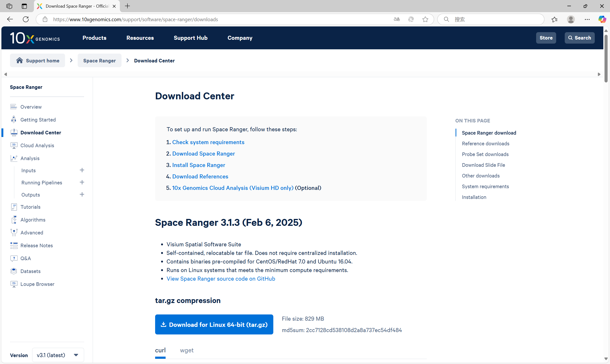Click the horizontal scroll left arrow
610x364 pixels.
[5, 74]
